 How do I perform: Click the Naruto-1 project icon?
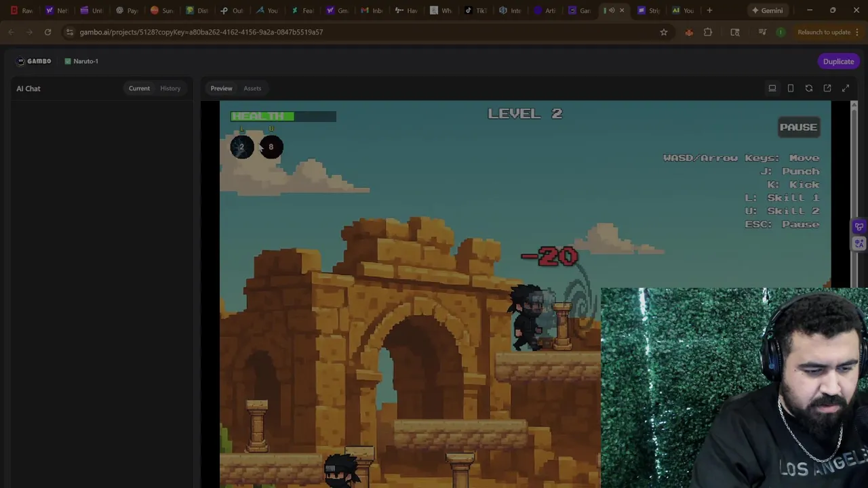click(68, 61)
